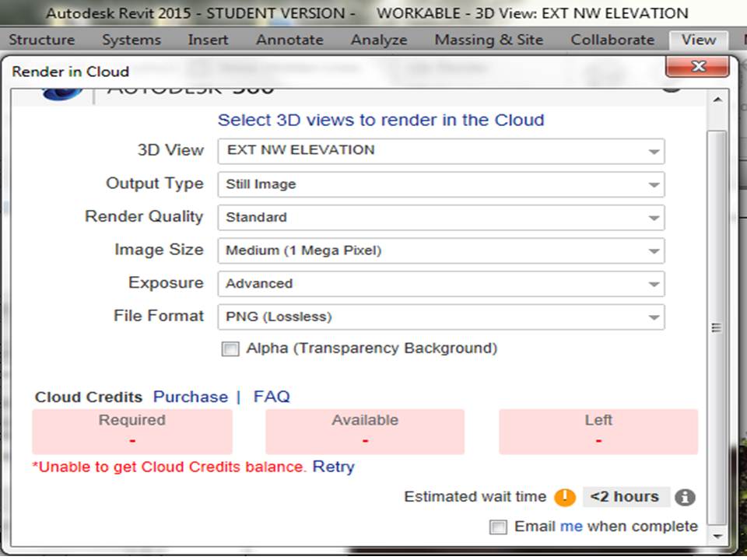Enable Email me when complete checkbox
The image size is (747, 560).
(x=498, y=527)
